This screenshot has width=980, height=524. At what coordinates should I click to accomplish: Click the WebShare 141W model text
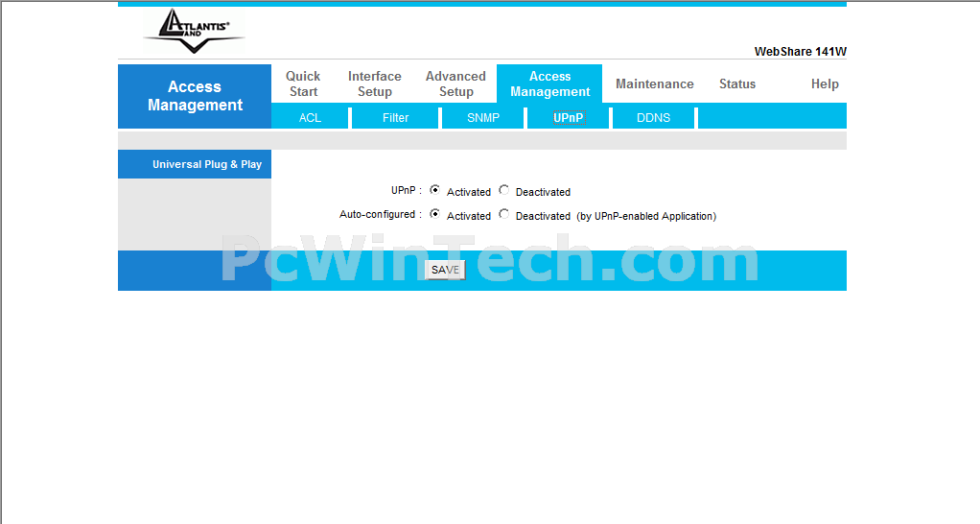(x=800, y=51)
